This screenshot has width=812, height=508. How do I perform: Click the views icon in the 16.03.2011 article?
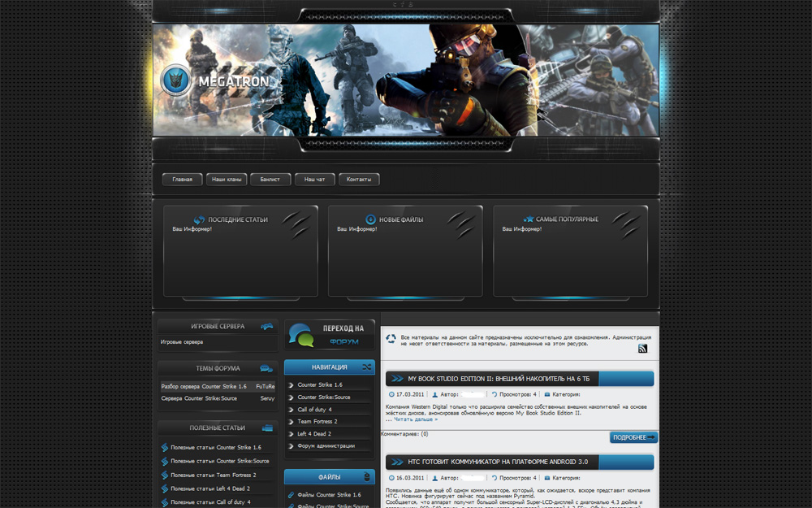[494, 478]
